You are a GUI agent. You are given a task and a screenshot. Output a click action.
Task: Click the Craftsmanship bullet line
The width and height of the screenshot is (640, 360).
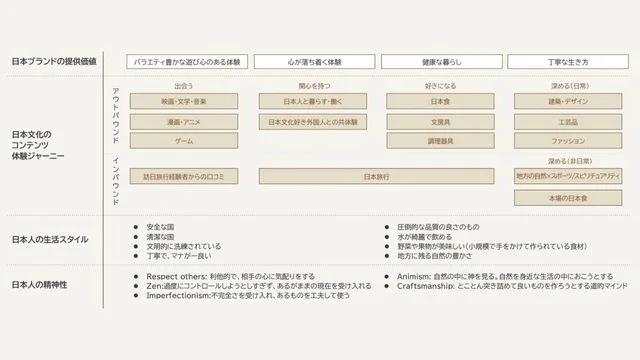coord(512,286)
